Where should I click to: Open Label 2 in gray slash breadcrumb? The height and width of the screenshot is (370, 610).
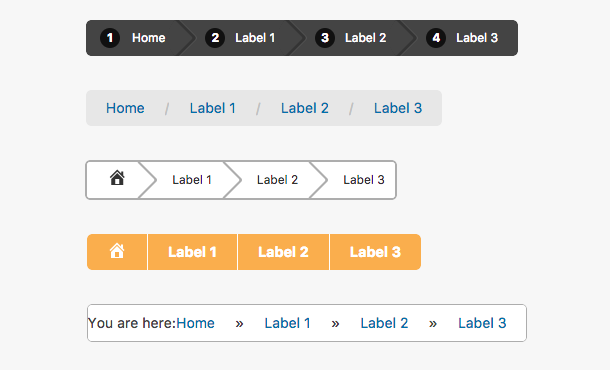(x=305, y=108)
